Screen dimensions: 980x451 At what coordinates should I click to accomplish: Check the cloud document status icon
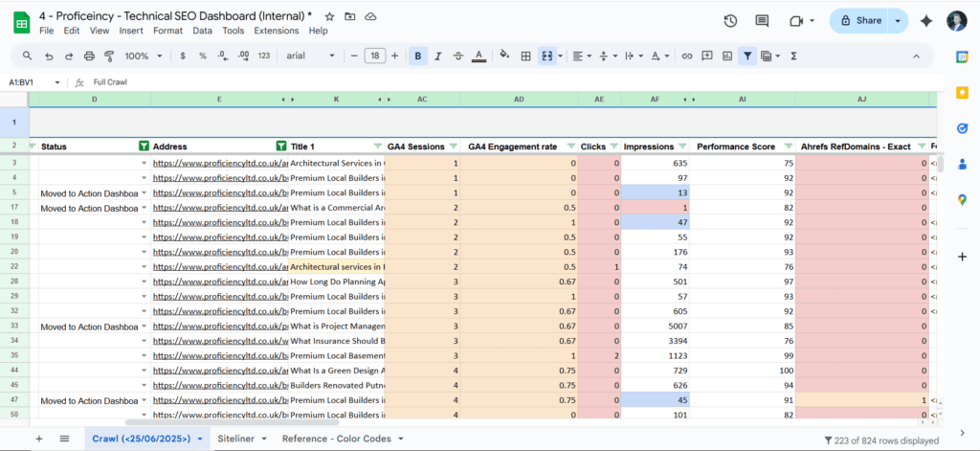pyautogui.click(x=370, y=16)
